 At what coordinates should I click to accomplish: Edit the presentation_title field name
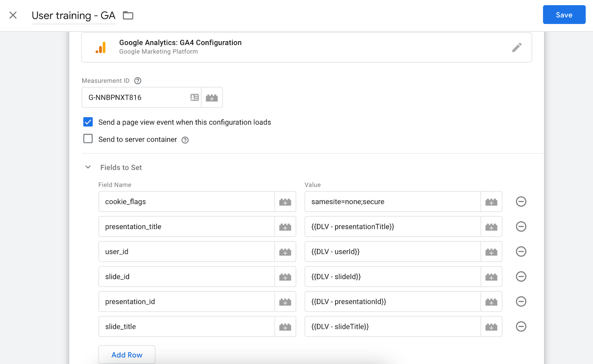tap(186, 226)
